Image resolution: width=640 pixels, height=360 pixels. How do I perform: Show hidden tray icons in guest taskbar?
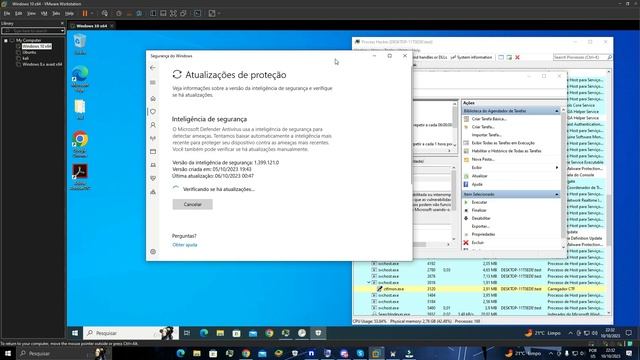click(x=571, y=333)
